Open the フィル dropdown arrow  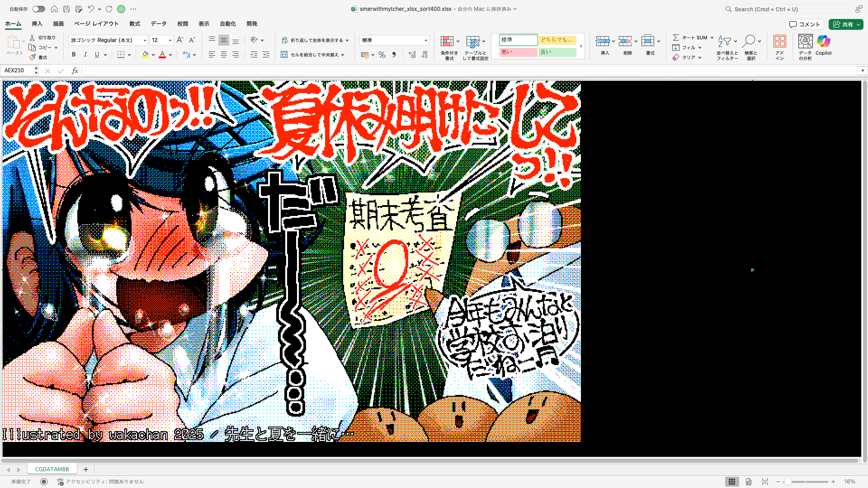[700, 47]
